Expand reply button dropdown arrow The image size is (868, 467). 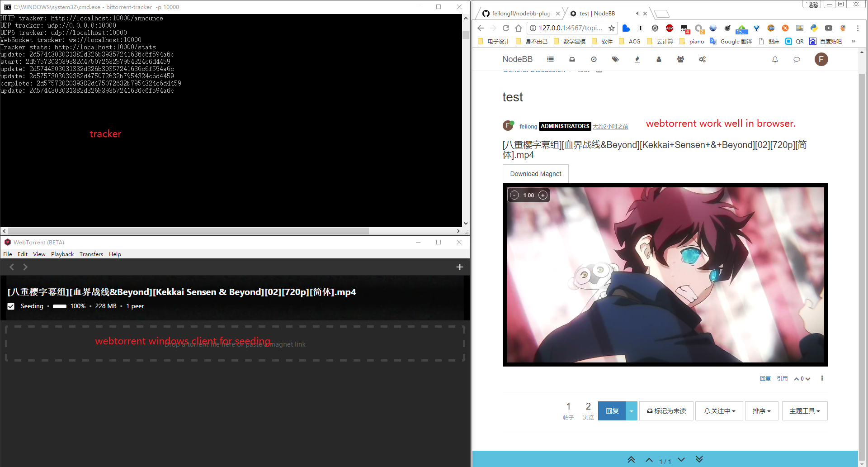[632, 411]
